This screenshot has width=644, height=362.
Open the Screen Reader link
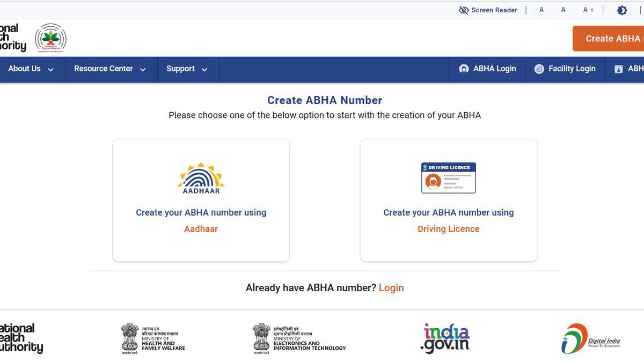494,10
